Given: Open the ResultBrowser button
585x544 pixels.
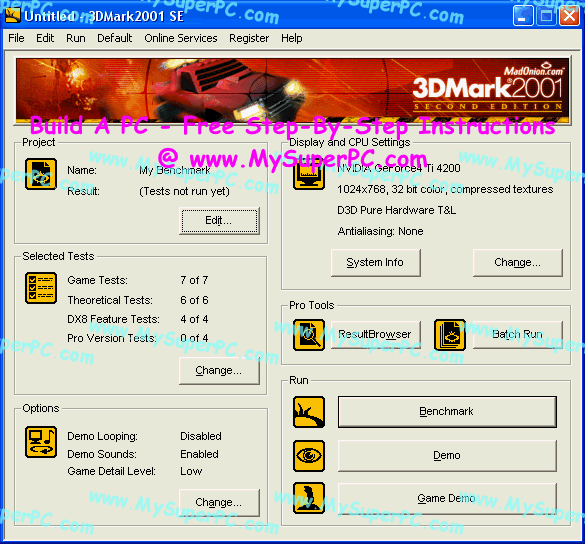Looking at the screenshot, I should coord(376,335).
